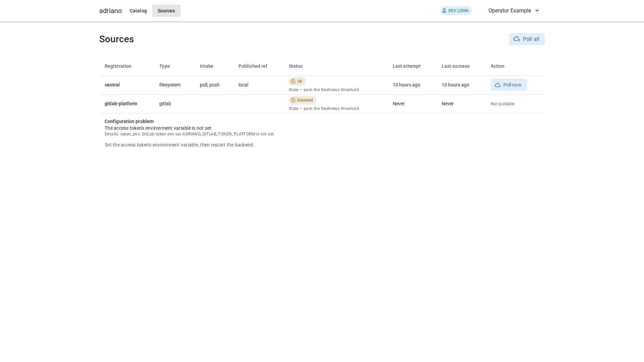Open the Operator Example user menu

(x=514, y=11)
